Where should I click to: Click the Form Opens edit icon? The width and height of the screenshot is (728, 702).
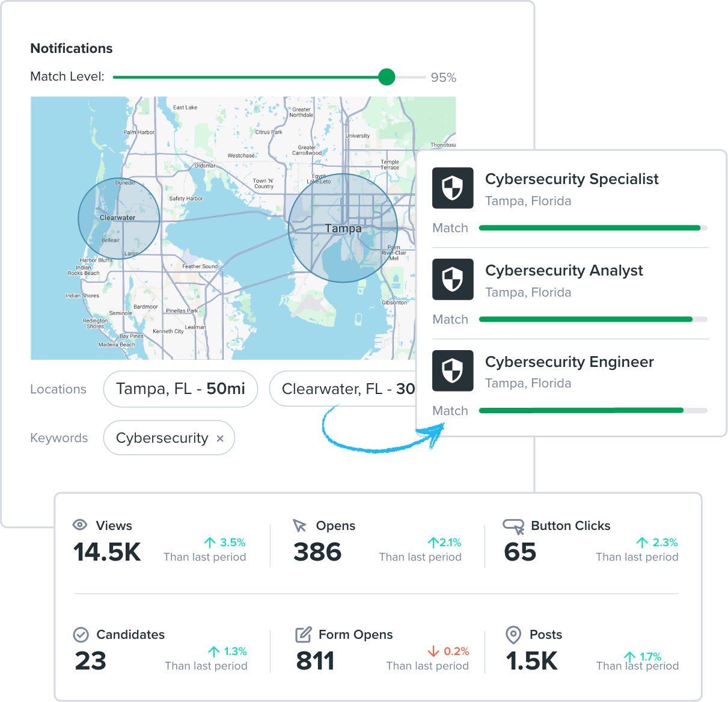[304, 635]
